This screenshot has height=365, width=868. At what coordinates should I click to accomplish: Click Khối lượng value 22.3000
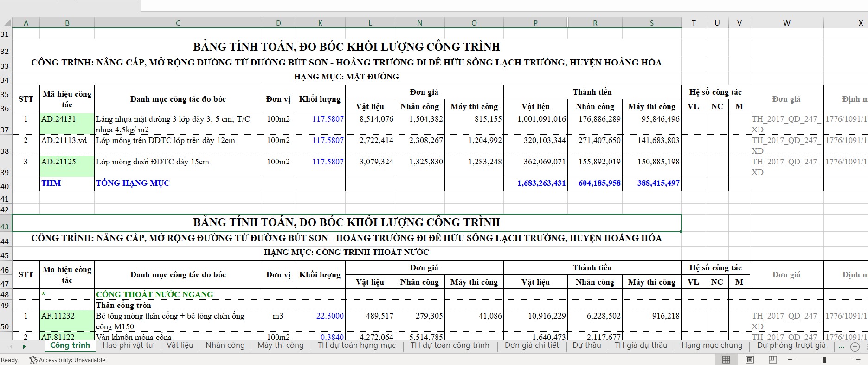320,321
